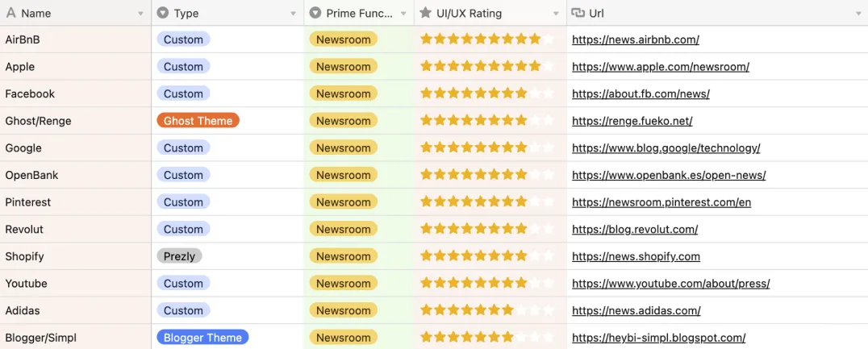The height and width of the screenshot is (349, 868).
Task: Click the Name column text-field icon
Action: click(11, 13)
